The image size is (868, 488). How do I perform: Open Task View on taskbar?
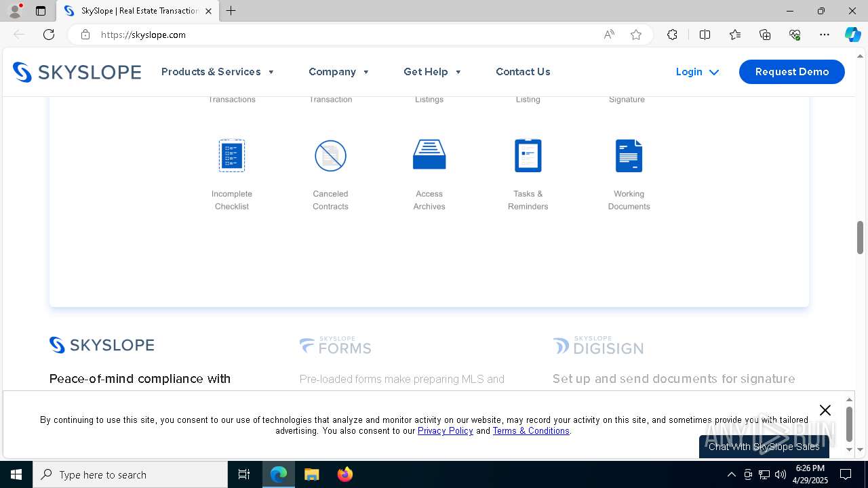click(244, 474)
